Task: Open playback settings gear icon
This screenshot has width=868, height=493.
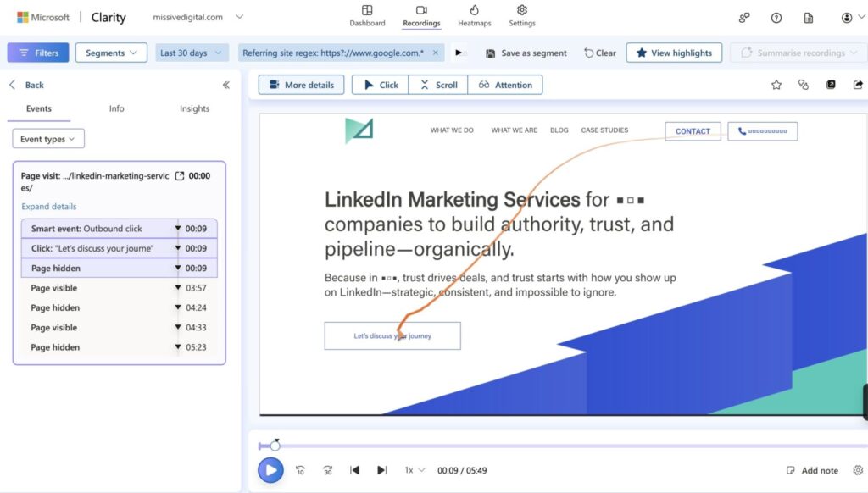Action: (x=857, y=470)
